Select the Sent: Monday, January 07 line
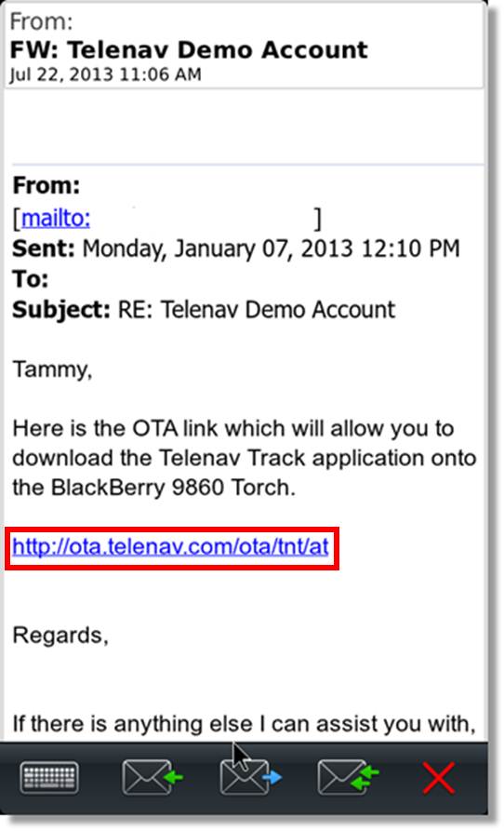Viewport: 504px width, 831px height. click(236, 249)
